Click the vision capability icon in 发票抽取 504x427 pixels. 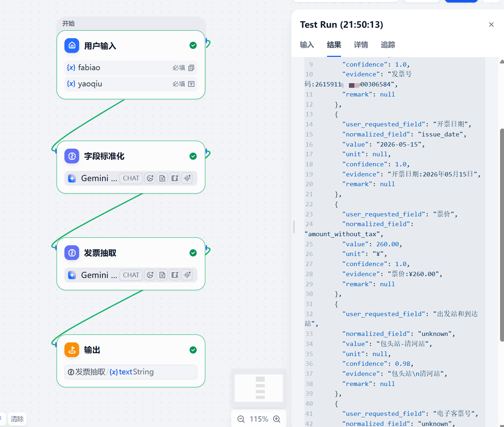pyautogui.click(x=150, y=275)
